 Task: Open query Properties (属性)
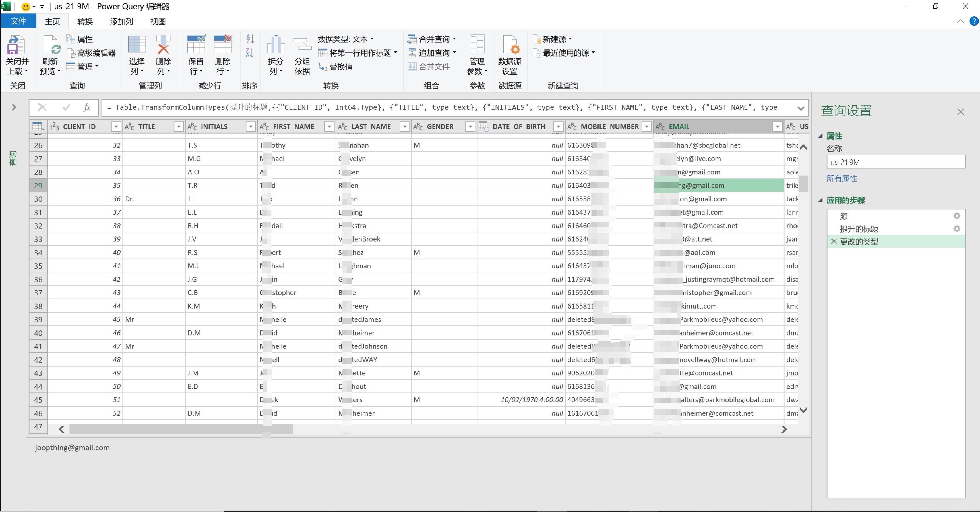[x=80, y=39]
